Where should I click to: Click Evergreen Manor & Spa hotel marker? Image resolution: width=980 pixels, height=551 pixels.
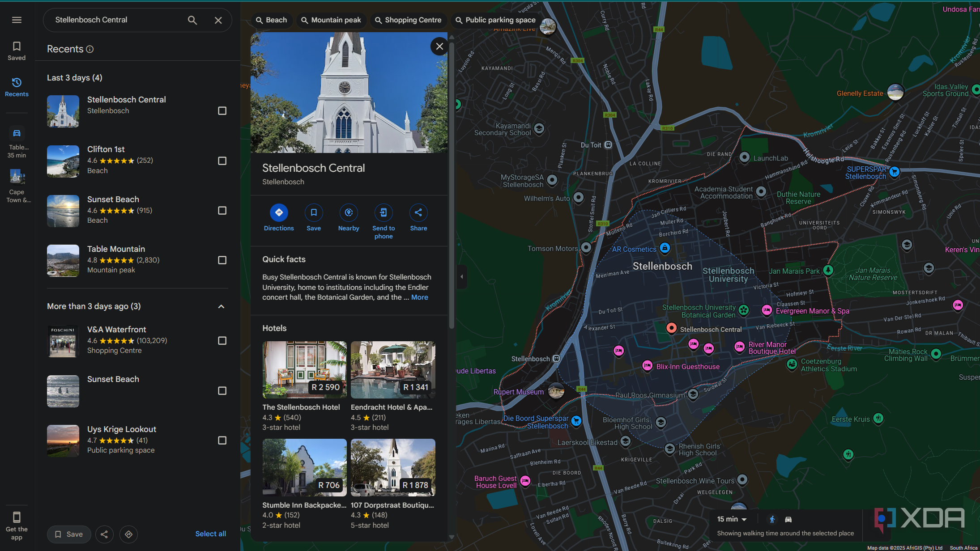pos(767,310)
